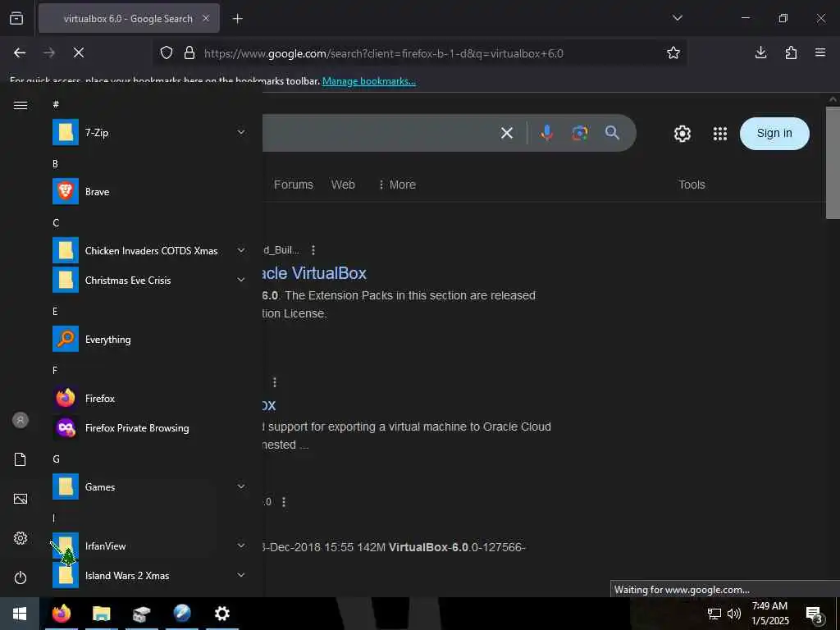
Task: Open the user account icon in Start menu
Action: 21,420
